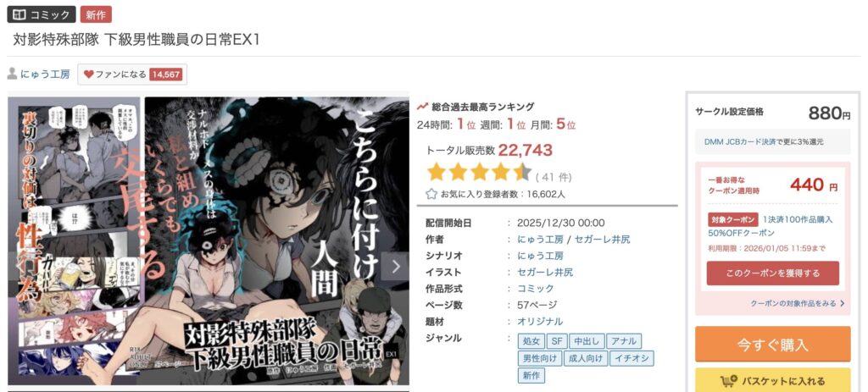868x392 pixels.
Task: Click the 新作 red badge at the top
Action: 96,15
